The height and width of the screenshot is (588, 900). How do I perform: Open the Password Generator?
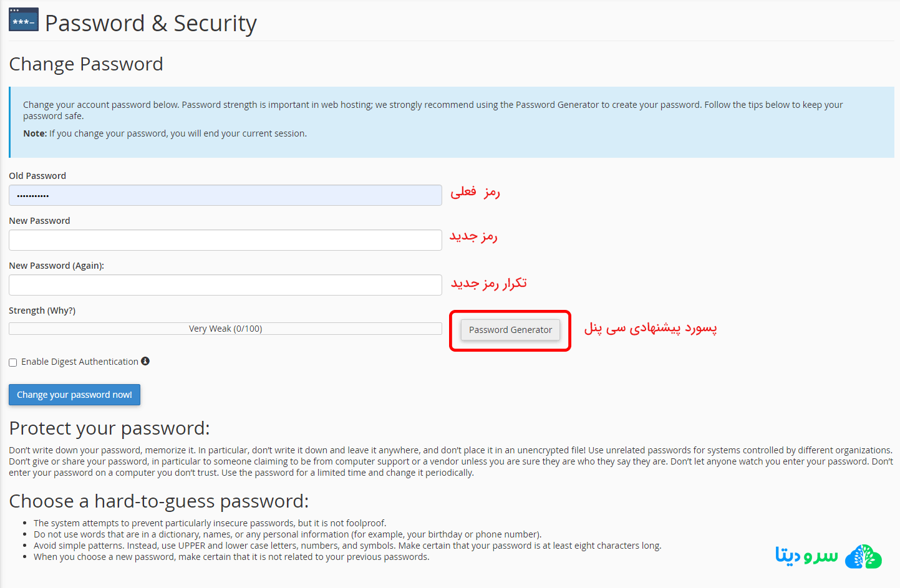(510, 330)
